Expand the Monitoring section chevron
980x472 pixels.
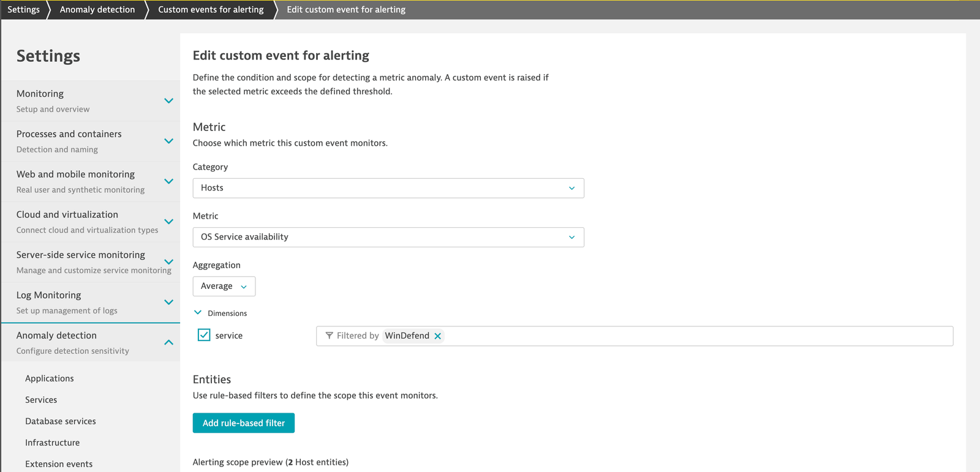169,100
